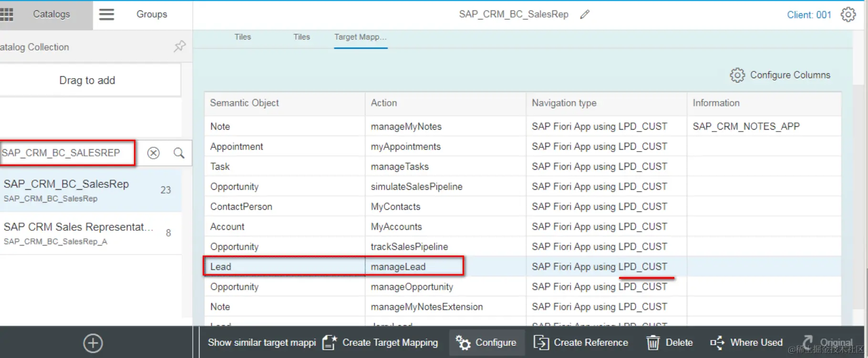Click SAP_CRM_NOTES_APP information cell

[764, 126]
